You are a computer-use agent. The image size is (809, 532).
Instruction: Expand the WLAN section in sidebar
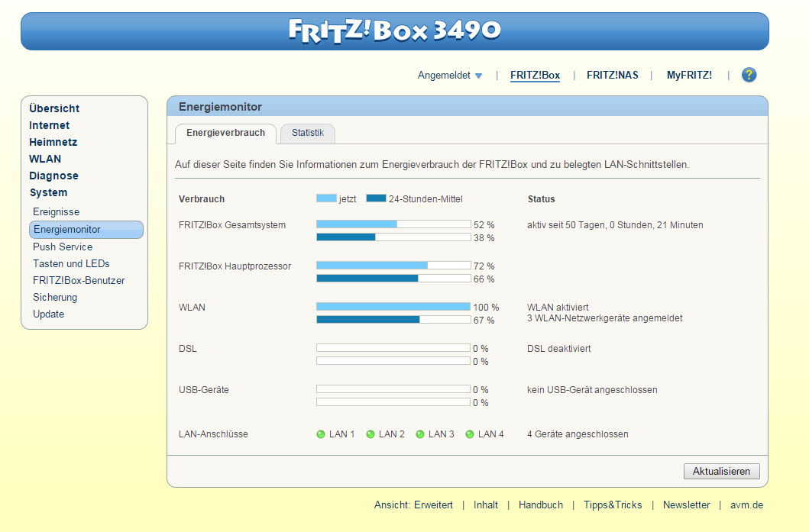pyautogui.click(x=45, y=159)
